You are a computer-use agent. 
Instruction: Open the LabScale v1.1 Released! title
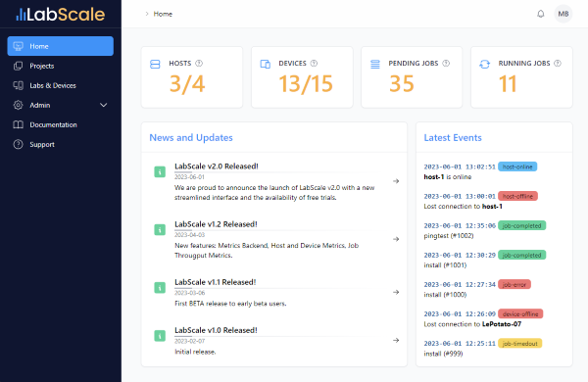coord(216,282)
